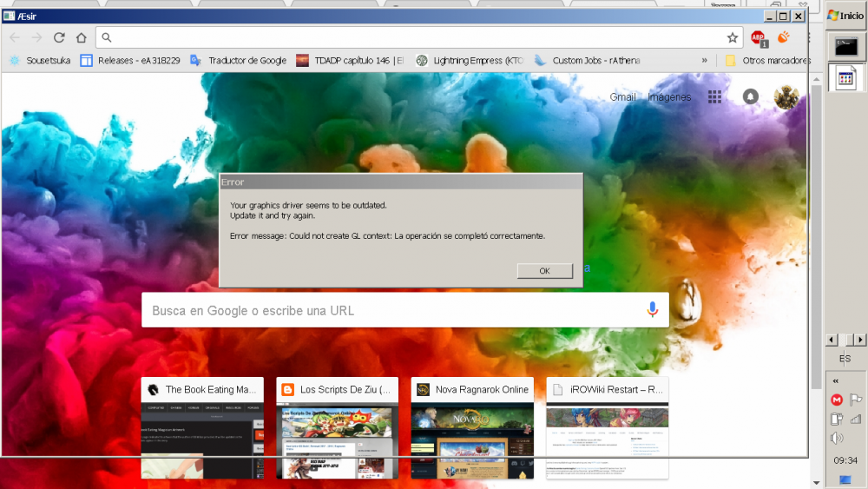The height and width of the screenshot is (489, 868).
Task: Start voice search with microphone icon
Action: click(x=653, y=309)
